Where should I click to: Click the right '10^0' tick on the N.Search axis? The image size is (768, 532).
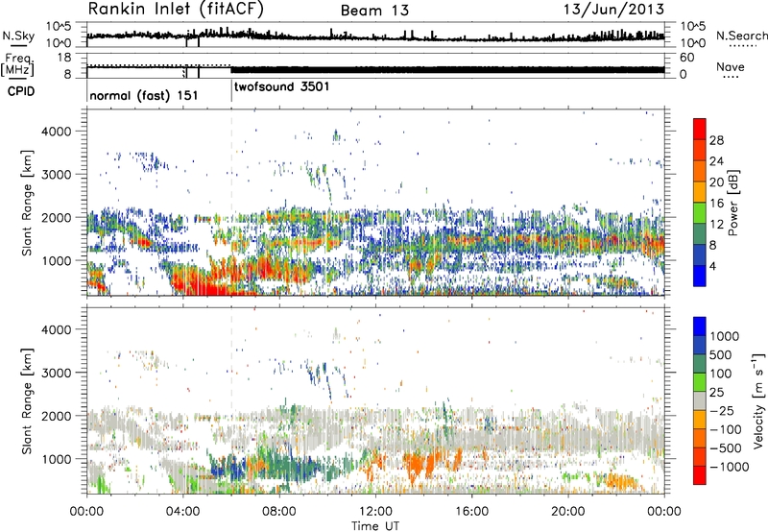click(693, 43)
